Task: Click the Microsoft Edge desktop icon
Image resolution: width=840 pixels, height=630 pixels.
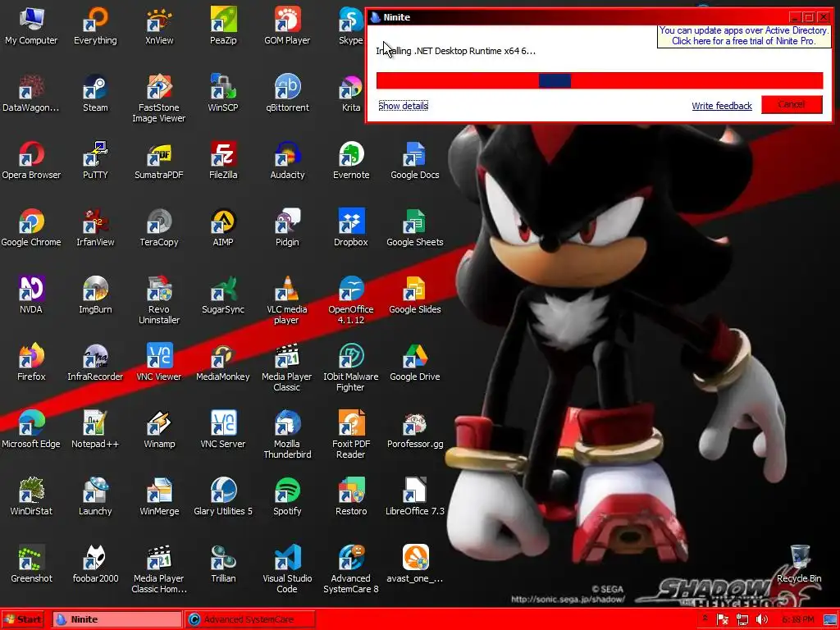Action: point(31,429)
